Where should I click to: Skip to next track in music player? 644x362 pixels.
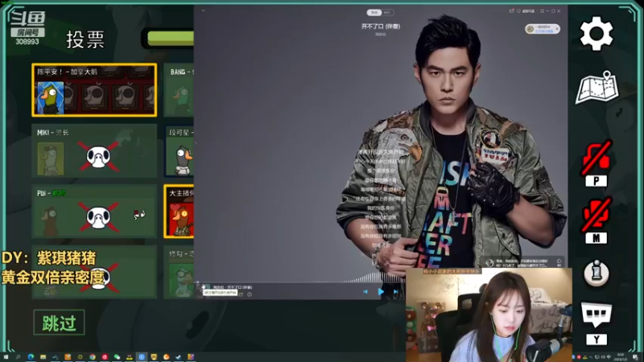(395, 292)
